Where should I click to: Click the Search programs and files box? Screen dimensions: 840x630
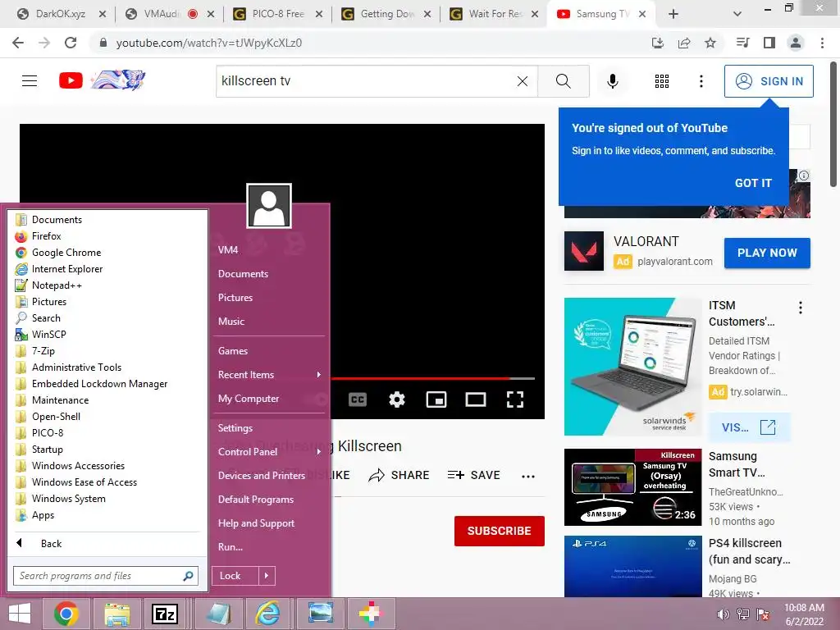click(106, 576)
